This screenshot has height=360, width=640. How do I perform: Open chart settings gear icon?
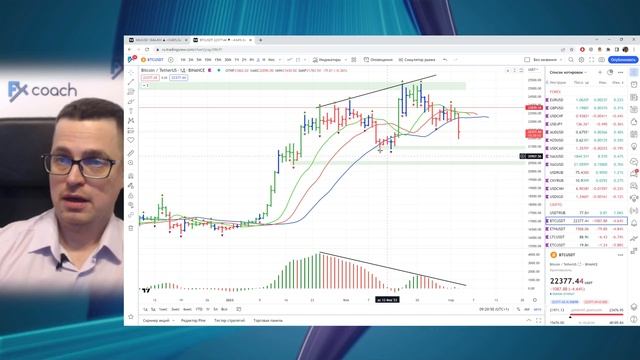tap(581, 60)
